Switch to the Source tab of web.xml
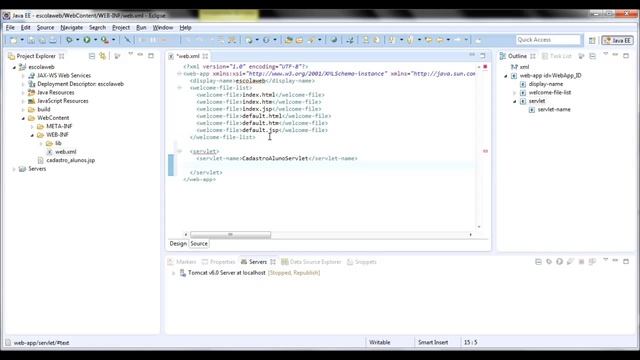640x360 pixels. coord(199,244)
